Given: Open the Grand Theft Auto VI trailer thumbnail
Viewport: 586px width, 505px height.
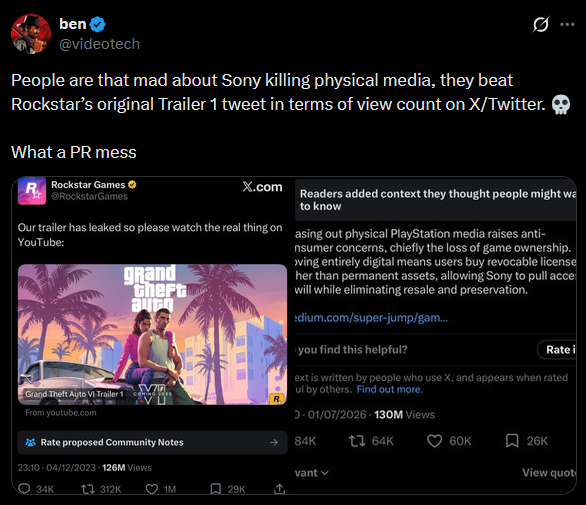Looking at the screenshot, I should pos(152,334).
